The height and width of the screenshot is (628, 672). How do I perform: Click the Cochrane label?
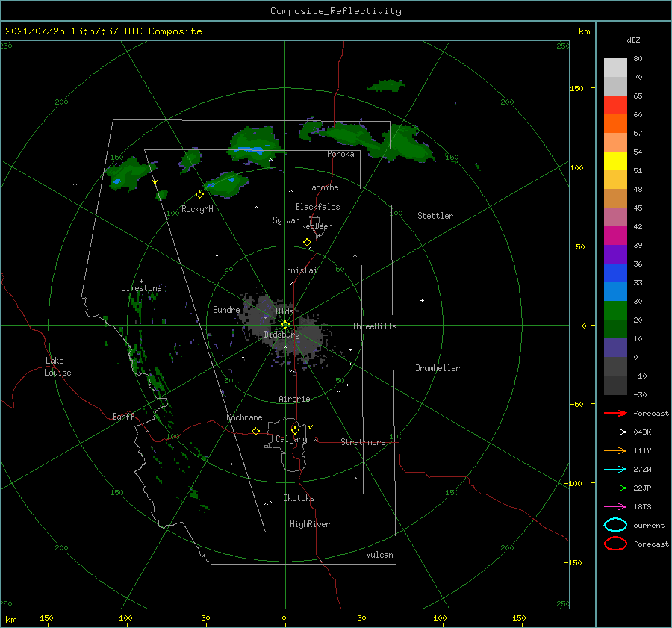244,417
